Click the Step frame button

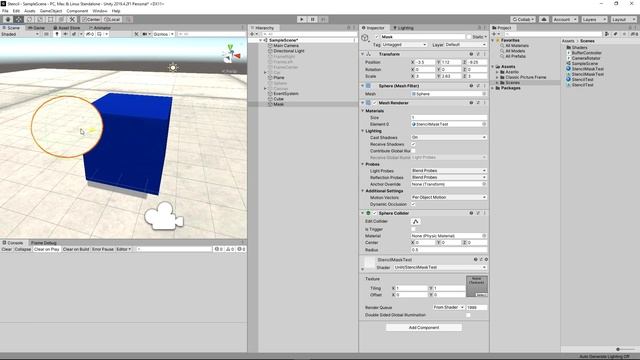[323, 19]
